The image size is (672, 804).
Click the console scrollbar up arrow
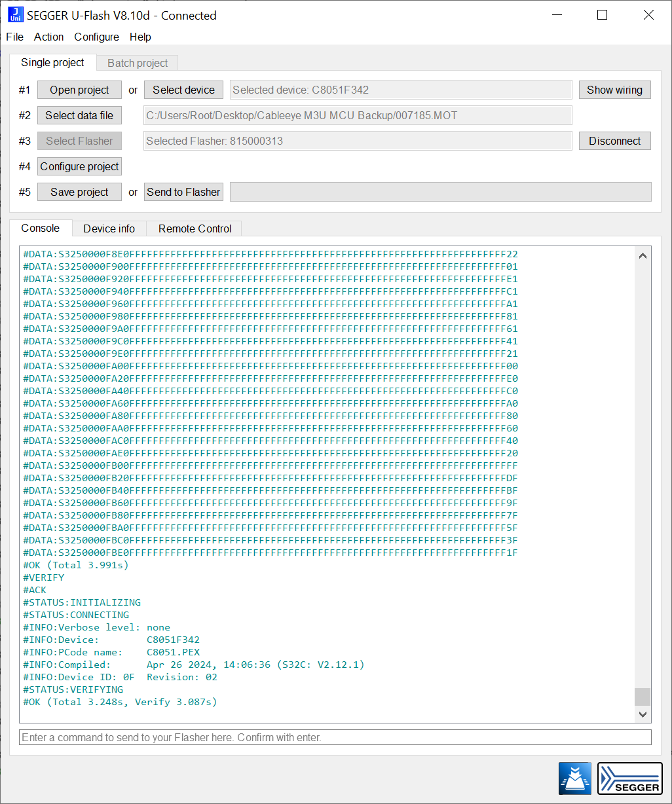pyautogui.click(x=643, y=255)
